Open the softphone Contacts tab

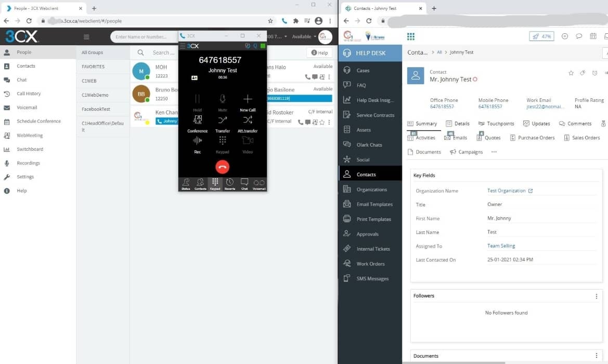tap(200, 184)
